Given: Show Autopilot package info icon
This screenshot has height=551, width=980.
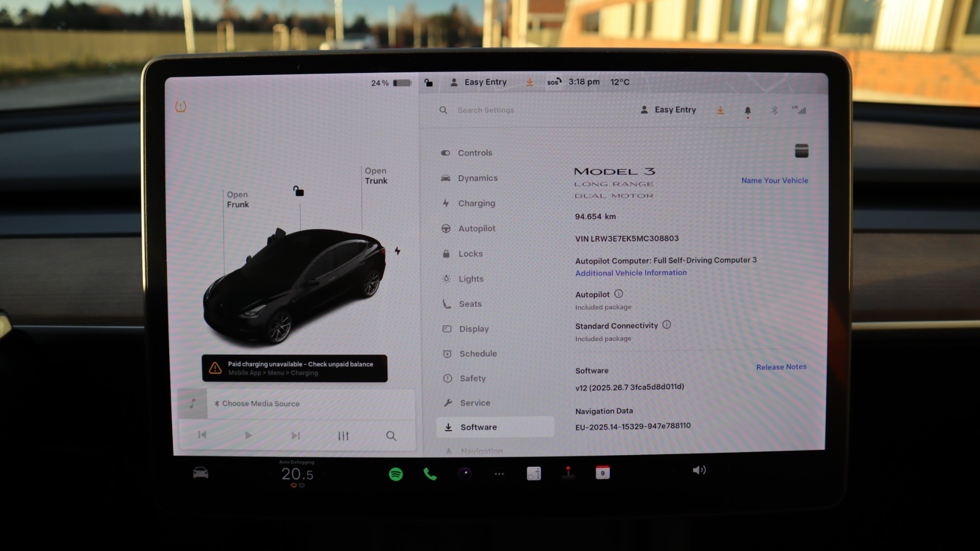Looking at the screenshot, I should (619, 294).
